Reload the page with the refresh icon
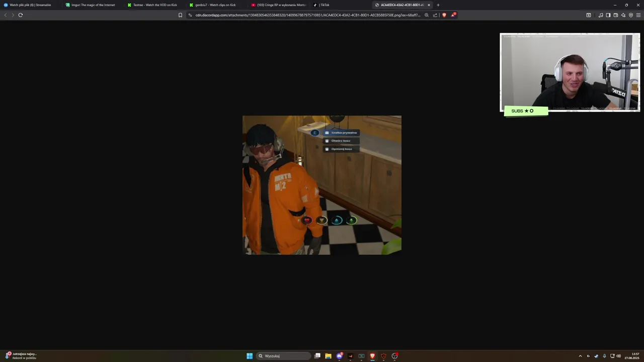The height and width of the screenshot is (362, 644). (x=21, y=15)
